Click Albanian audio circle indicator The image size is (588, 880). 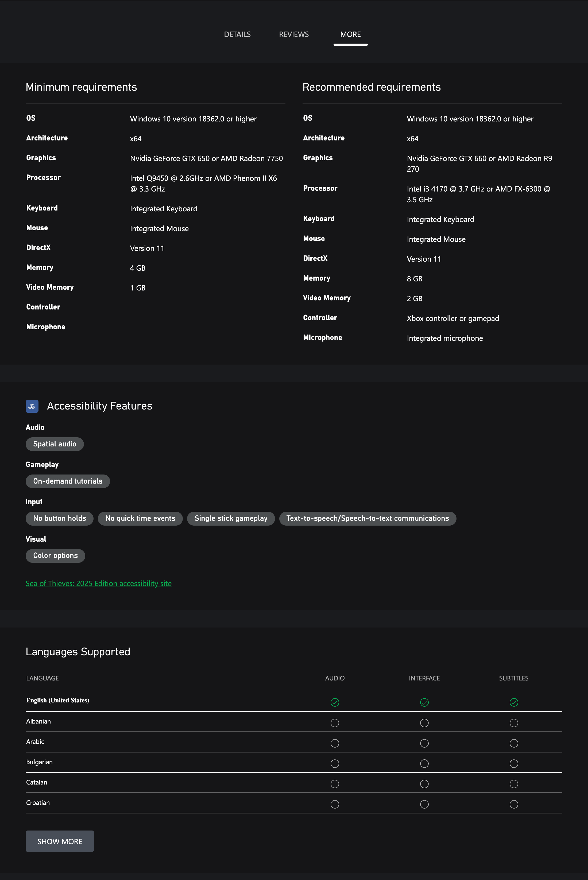(335, 723)
